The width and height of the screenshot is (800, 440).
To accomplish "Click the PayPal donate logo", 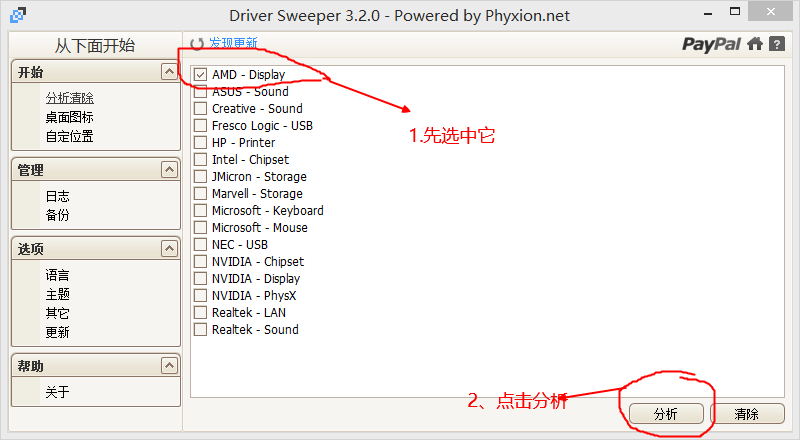I will [711, 45].
